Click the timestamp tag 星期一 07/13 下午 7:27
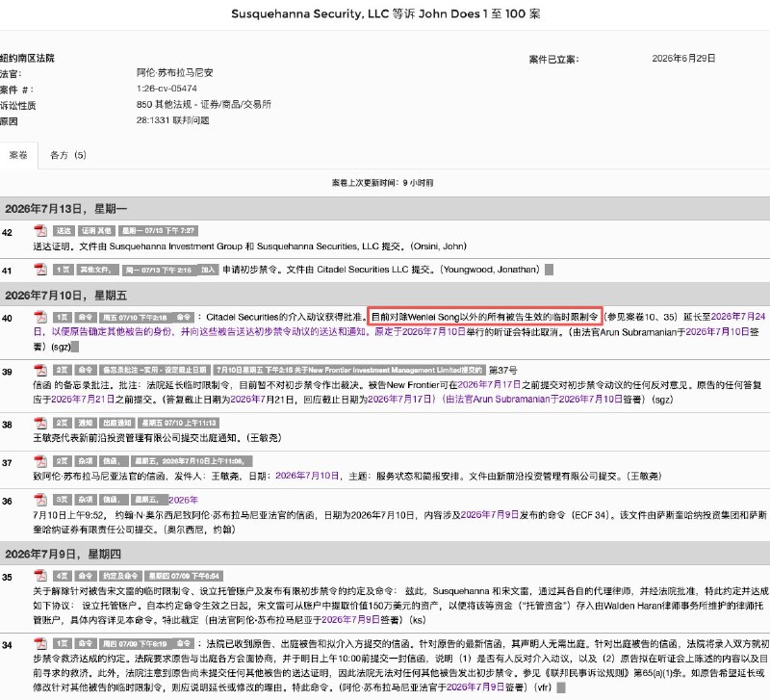 coord(158,231)
